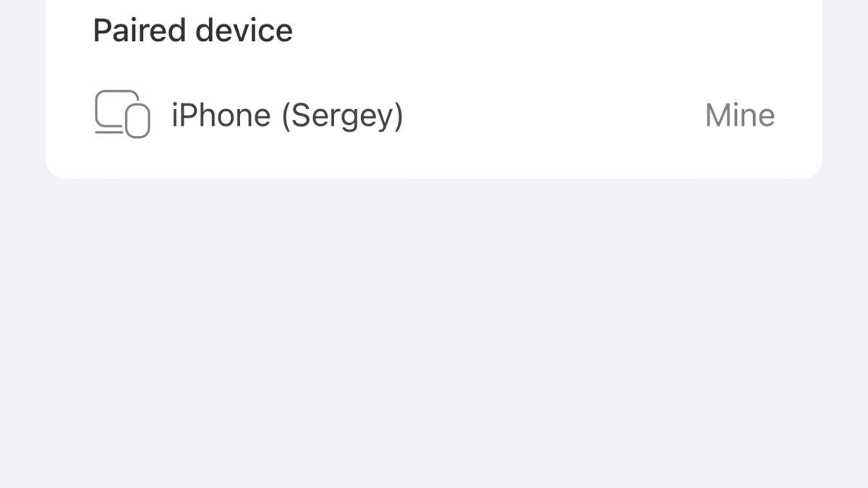Click the blank card area right of "Paired device"

click(550, 30)
